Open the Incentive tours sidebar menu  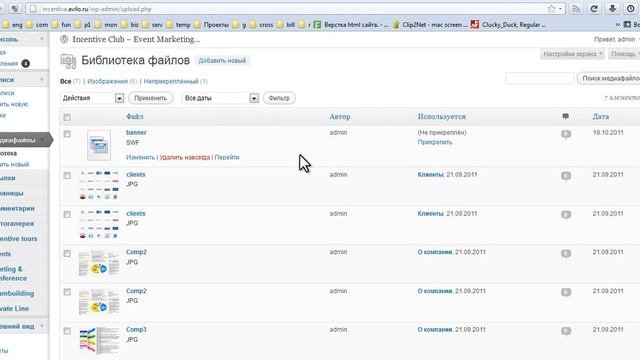point(18,239)
